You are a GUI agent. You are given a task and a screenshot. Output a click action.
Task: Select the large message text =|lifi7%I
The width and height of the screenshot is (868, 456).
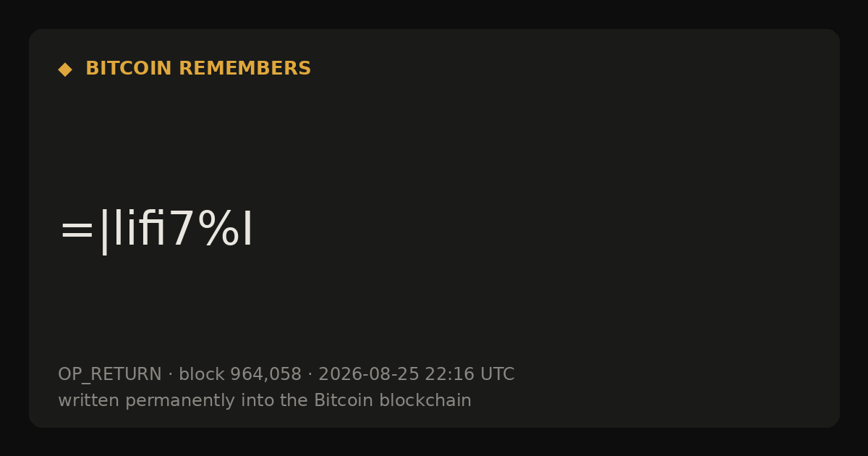tap(156, 231)
